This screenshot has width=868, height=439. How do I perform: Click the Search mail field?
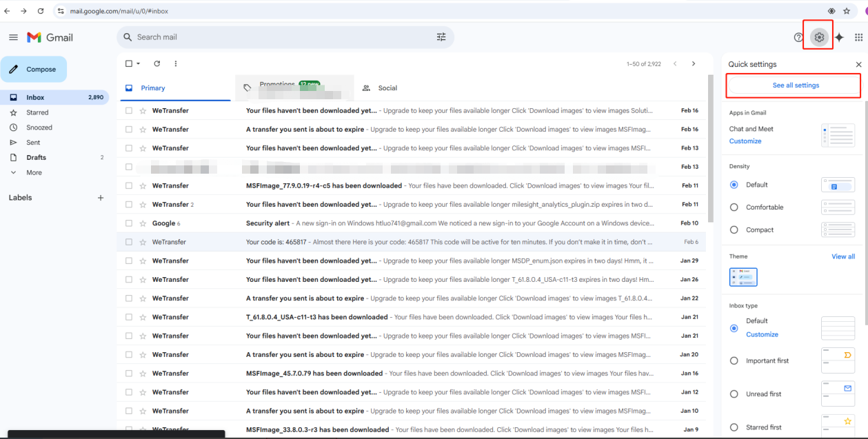[x=285, y=37]
